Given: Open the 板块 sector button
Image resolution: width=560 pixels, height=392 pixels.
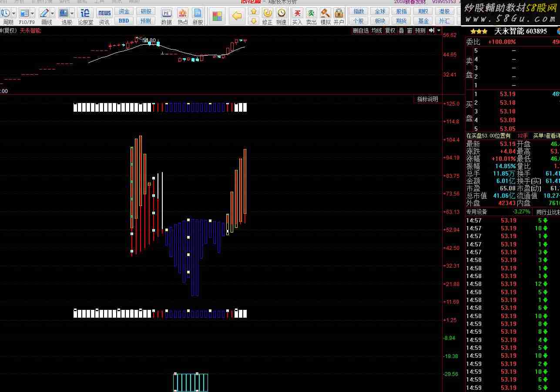Looking at the screenshot, I should coord(380,21).
